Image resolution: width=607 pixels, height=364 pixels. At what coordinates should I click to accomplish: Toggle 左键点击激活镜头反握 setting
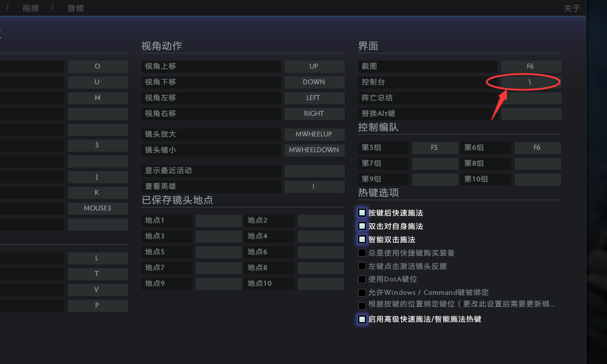[362, 266]
